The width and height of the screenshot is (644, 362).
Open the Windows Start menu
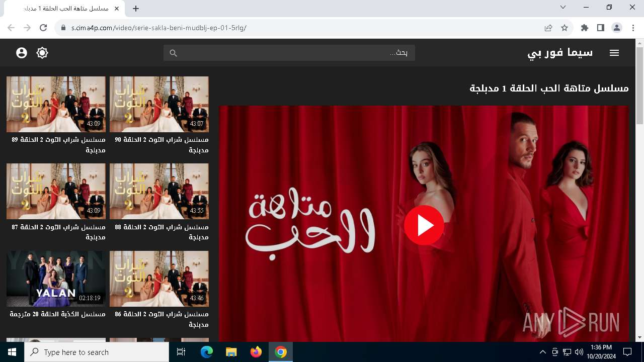tap(12, 352)
